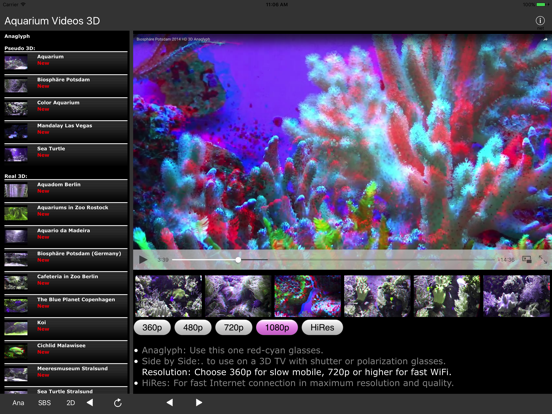Open the Cichlid Malawisee video
552x414 pixels.
pyautogui.click(x=66, y=351)
